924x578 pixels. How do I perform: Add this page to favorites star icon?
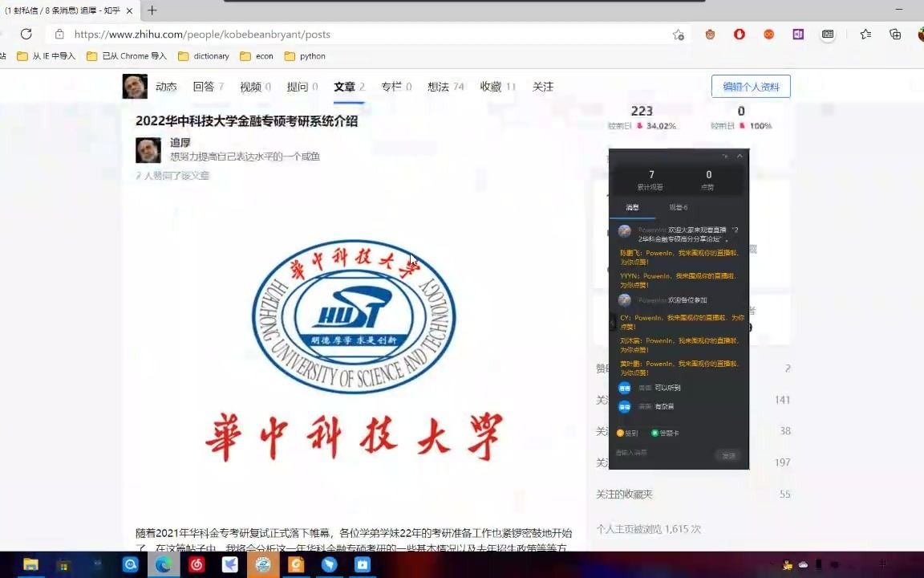pos(679,35)
